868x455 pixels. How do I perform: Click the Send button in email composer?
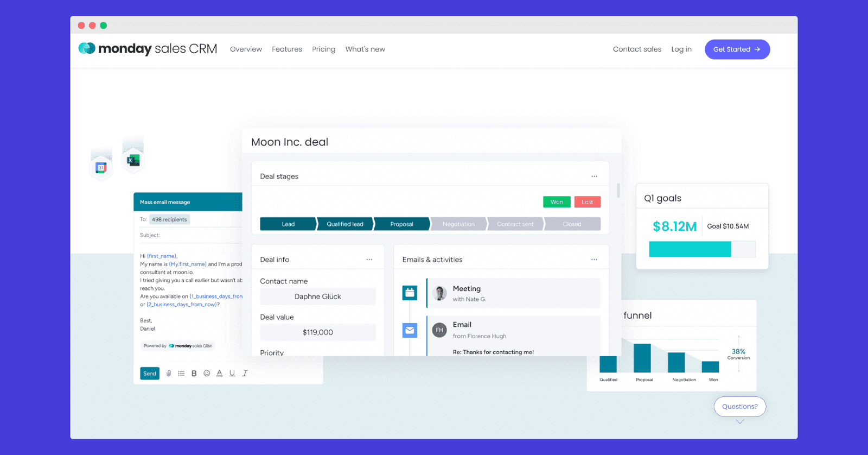[150, 374]
